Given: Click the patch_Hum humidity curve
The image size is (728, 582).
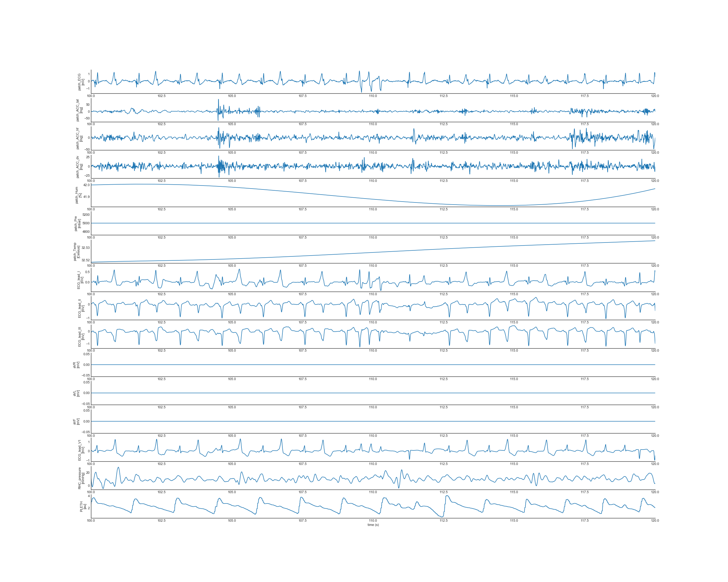Looking at the screenshot, I should 373,199.
